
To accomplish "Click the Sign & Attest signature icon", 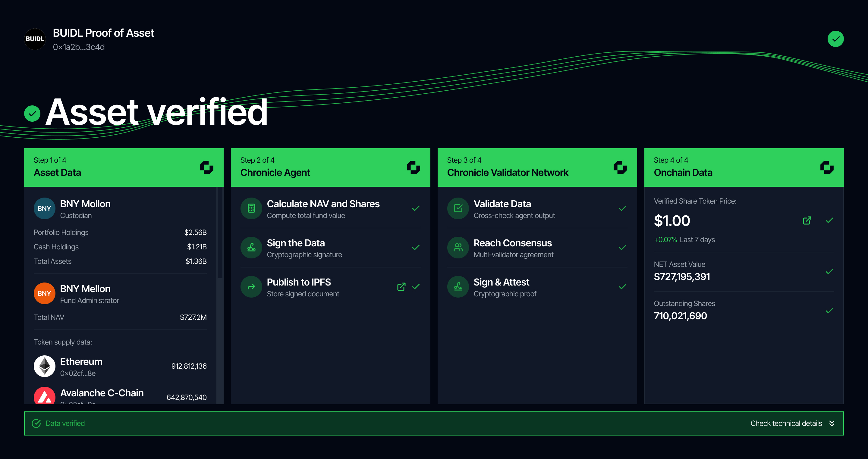I will coord(458,287).
